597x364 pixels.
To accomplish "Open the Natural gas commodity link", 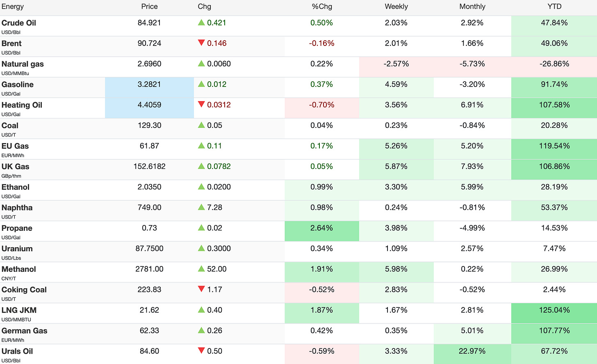I will pos(23,64).
